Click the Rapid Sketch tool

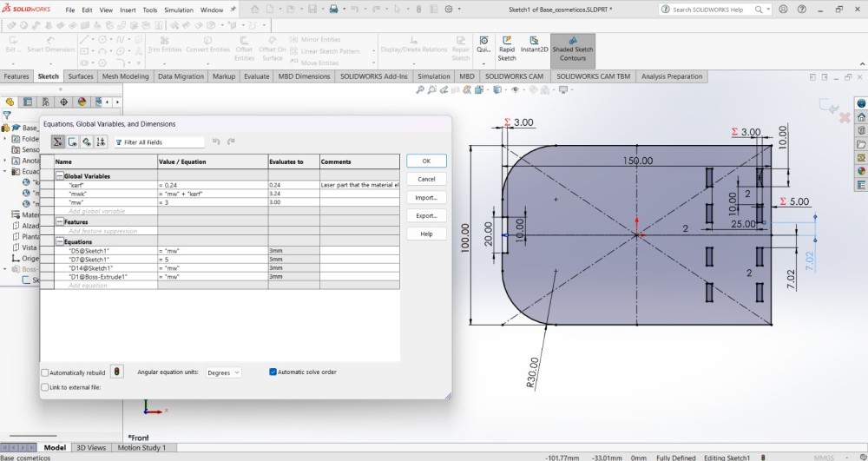[507, 49]
